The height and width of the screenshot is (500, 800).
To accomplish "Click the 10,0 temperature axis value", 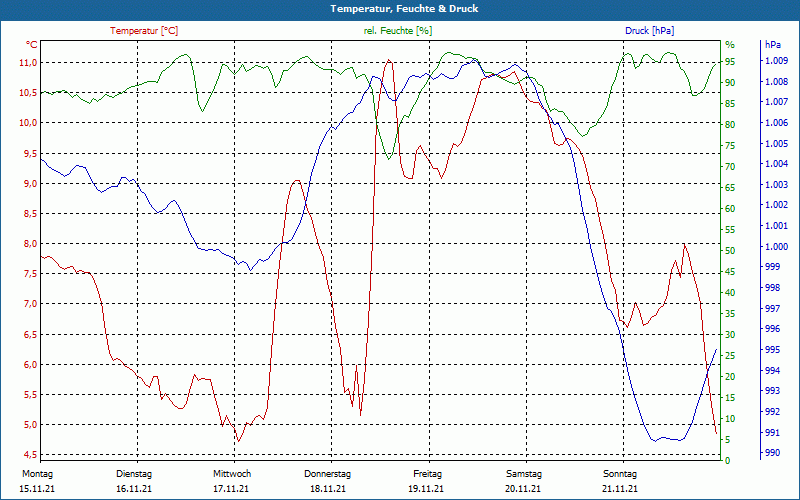I will click(29, 123).
